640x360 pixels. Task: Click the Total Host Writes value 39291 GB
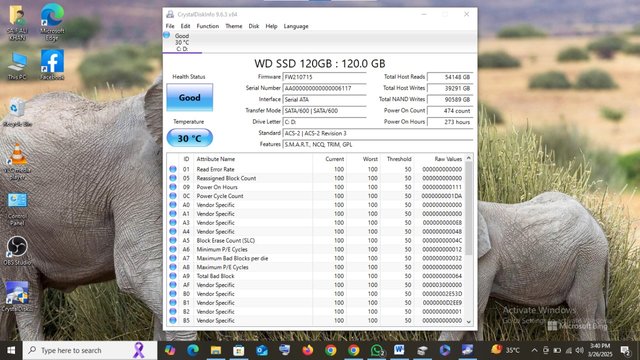tap(450, 88)
